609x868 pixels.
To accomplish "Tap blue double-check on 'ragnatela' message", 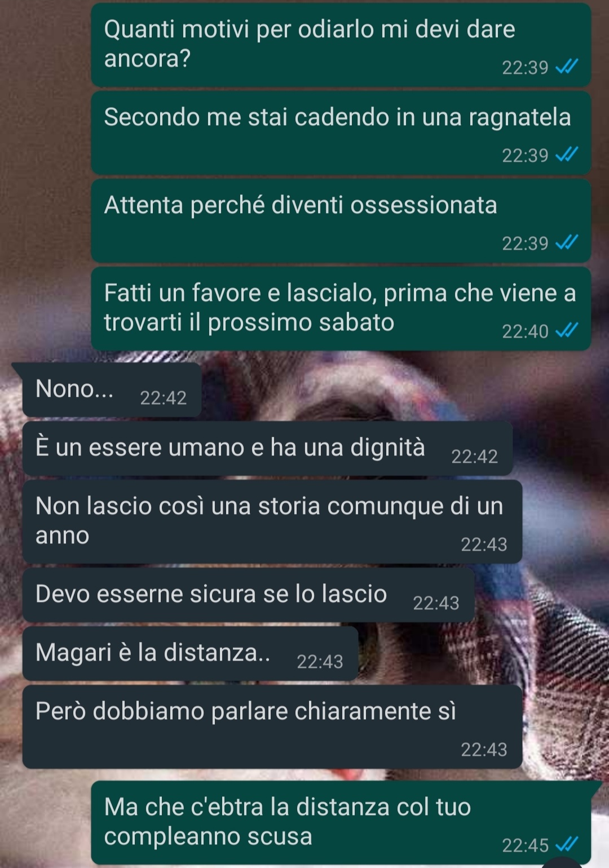I will click(567, 155).
